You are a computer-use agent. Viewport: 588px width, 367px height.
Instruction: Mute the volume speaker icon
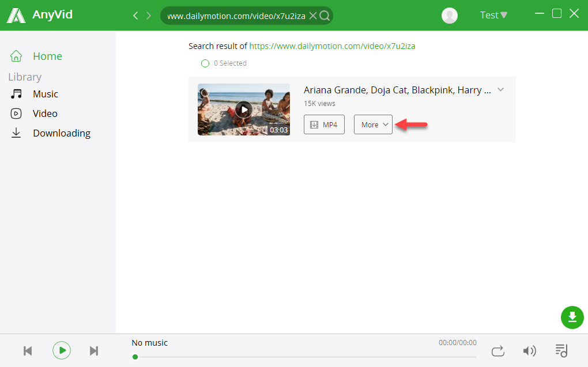tap(530, 351)
